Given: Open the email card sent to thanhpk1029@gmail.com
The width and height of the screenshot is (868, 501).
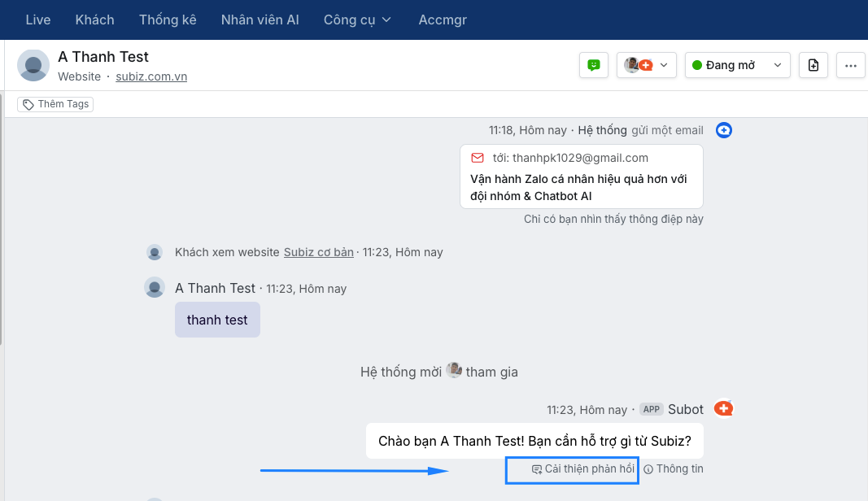Looking at the screenshot, I should [x=581, y=176].
